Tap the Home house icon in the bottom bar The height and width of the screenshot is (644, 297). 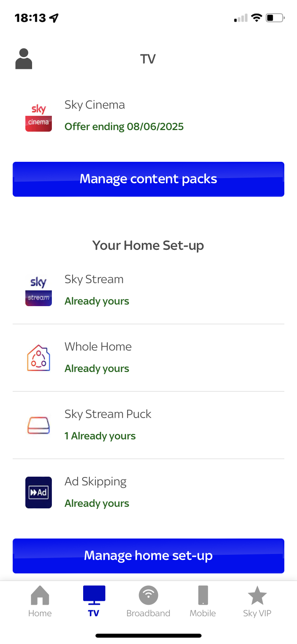click(40, 596)
